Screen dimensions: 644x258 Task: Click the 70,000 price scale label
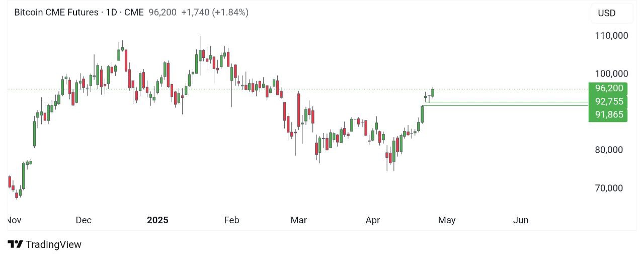click(x=609, y=188)
